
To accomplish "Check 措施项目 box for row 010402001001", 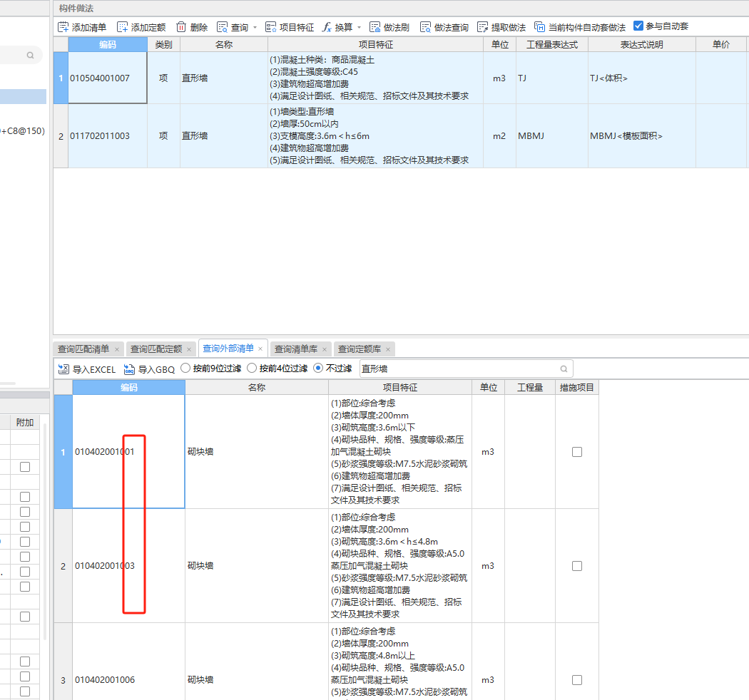I will (x=577, y=452).
